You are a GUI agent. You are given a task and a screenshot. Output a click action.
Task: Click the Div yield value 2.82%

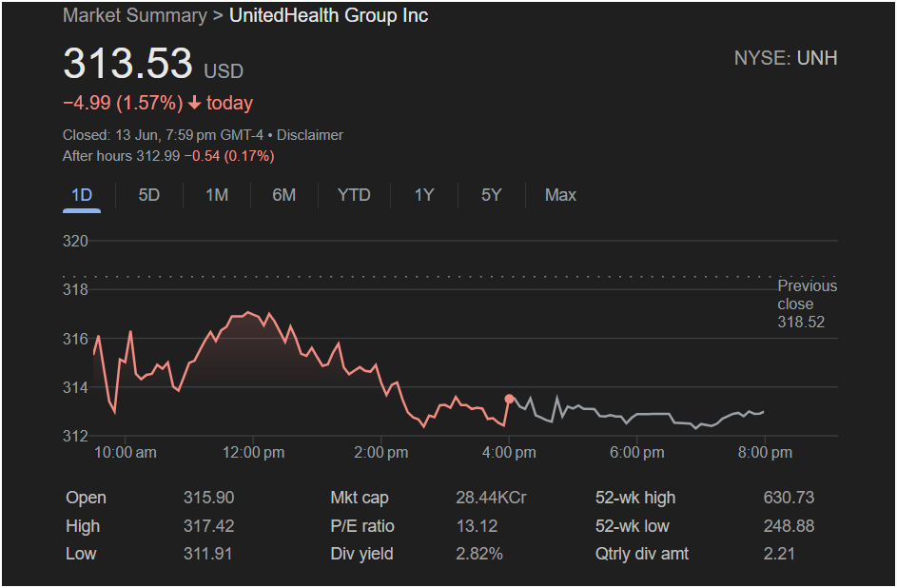pos(479,554)
